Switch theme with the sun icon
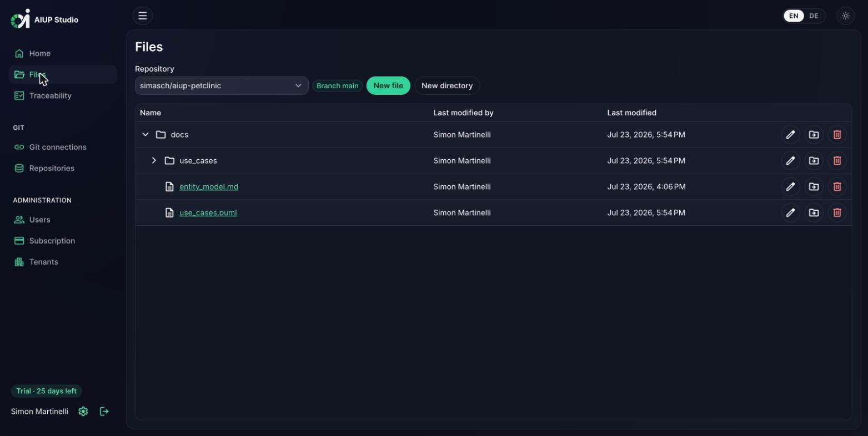Screen dimensions: 868x436 coord(846,16)
